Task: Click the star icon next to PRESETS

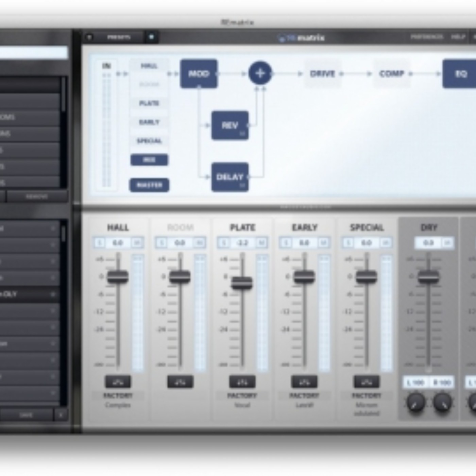Action: click(151, 37)
